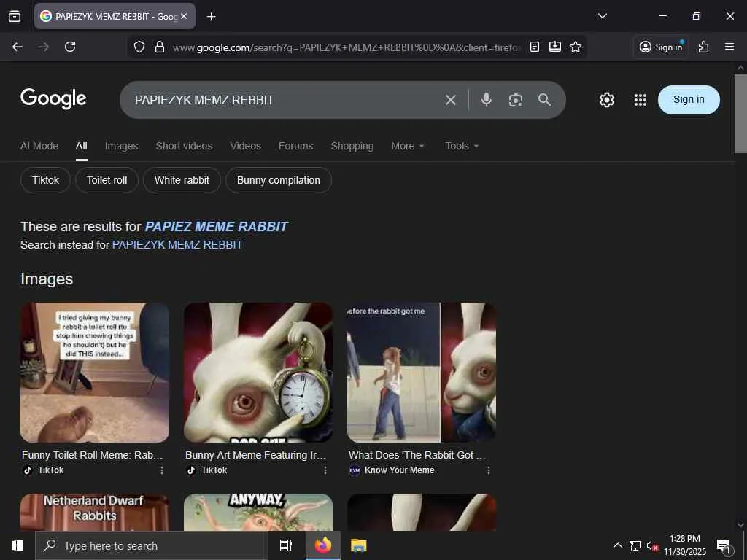Click the scrollbar down arrow

tap(740, 524)
